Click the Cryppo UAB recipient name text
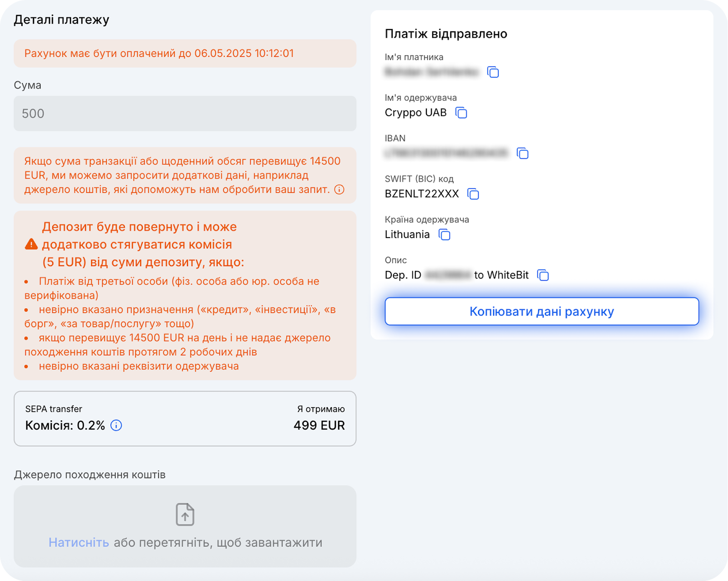Image resolution: width=728 pixels, height=581 pixels. 415,113
